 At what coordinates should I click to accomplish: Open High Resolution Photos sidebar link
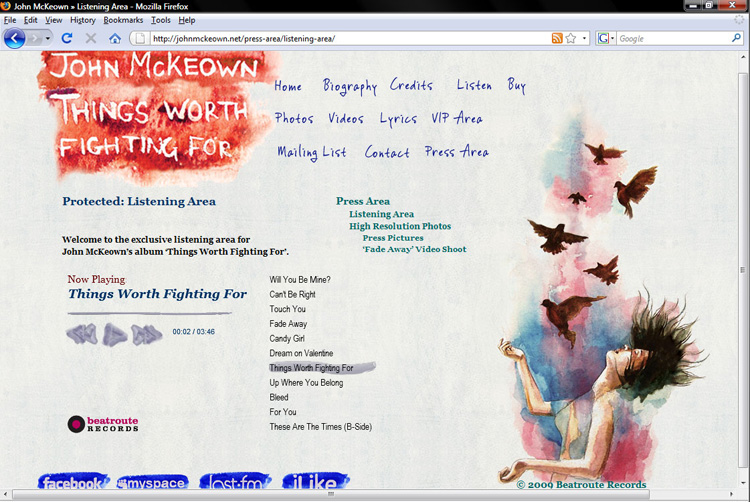click(400, 226)
